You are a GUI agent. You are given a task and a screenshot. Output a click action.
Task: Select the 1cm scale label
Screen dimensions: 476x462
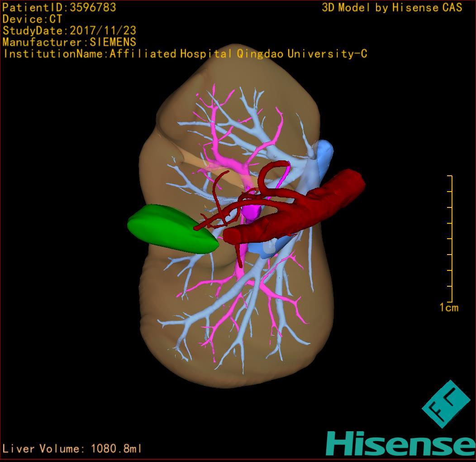449,308
